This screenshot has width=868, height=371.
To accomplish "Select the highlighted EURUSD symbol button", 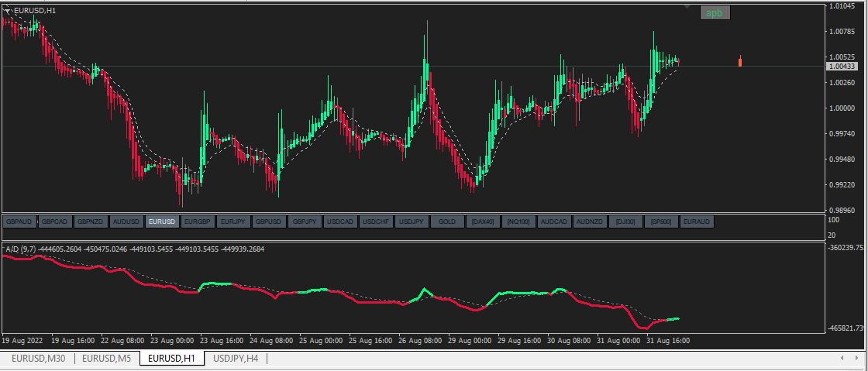I will [x=162, y=222].
